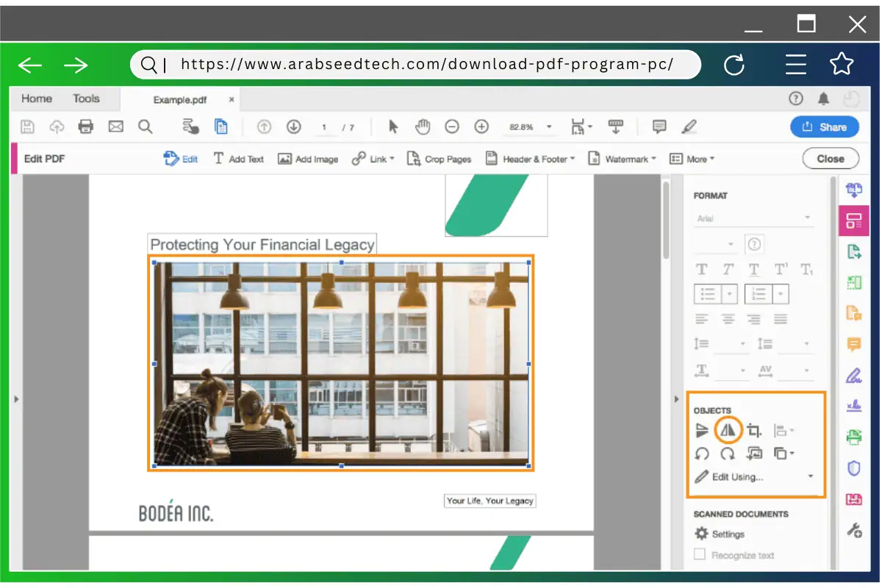Close the Edit PDF panel
Screen dimensions: 882x588
pyautogui.click(x=830, y=158)
